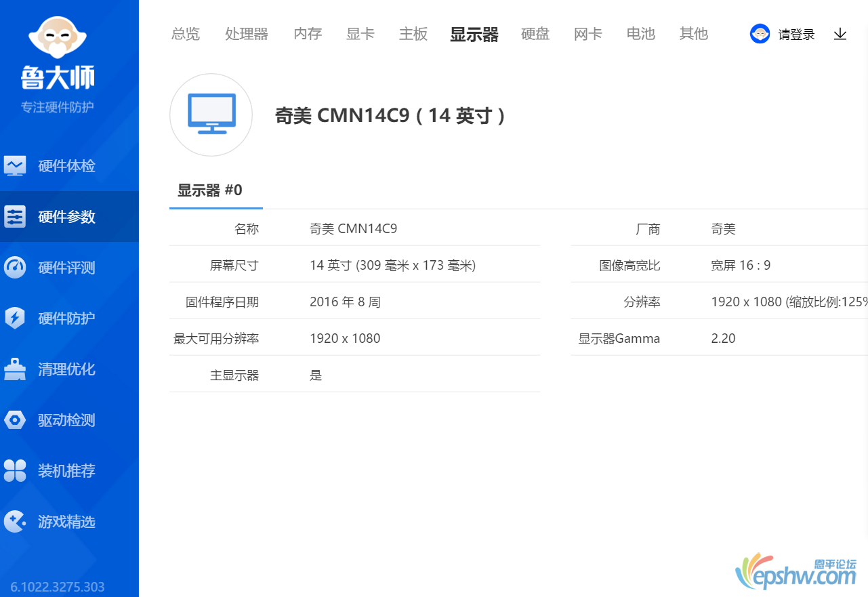Screen dimensions: 868x597
Task: Click the 驱动检测 hexagon icon
Action: tap(15, 420)
